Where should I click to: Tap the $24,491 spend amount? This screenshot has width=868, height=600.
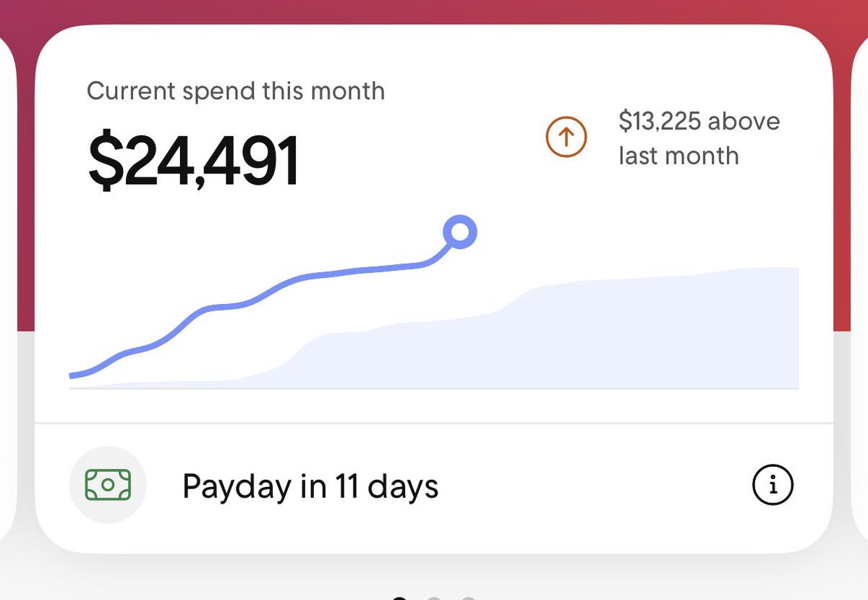(x=193, y=161)
